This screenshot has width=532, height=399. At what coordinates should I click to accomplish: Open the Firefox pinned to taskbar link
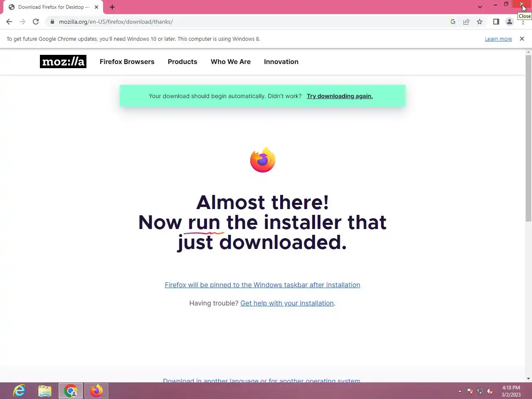[x=262, y=285]
